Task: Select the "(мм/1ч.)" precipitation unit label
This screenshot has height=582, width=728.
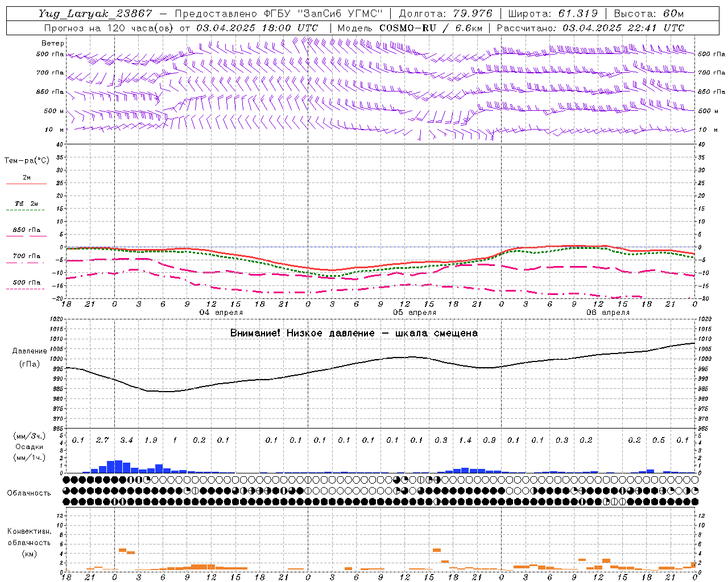Action: click(x=30, y=458)
